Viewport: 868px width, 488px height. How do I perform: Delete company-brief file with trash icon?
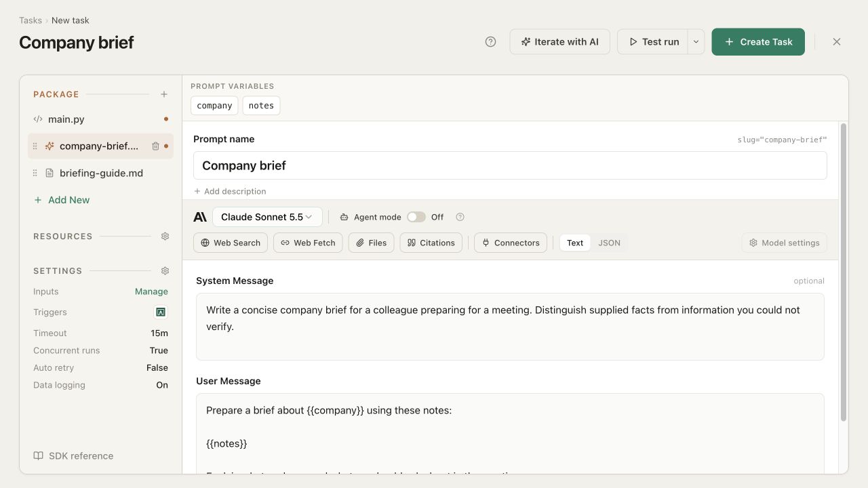tap(155, 146)
